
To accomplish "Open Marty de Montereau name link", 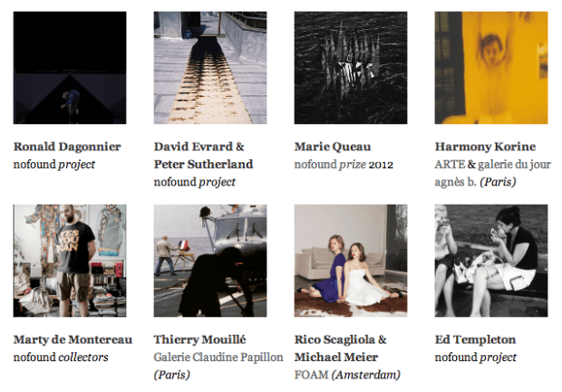I will coord(73,339).
